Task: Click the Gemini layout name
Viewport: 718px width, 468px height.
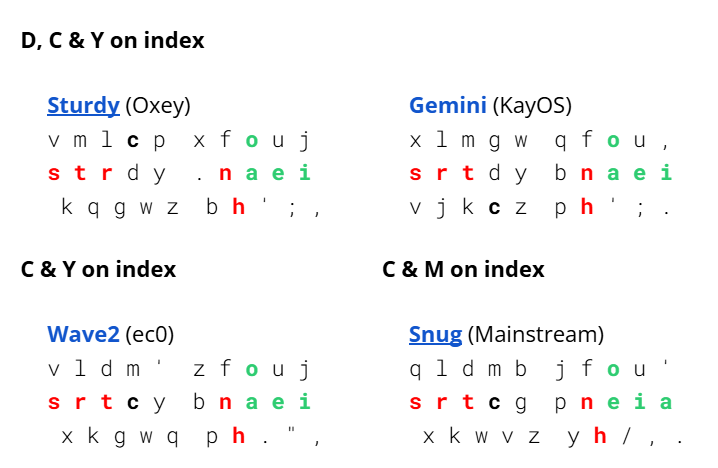Action: [447, 105]
